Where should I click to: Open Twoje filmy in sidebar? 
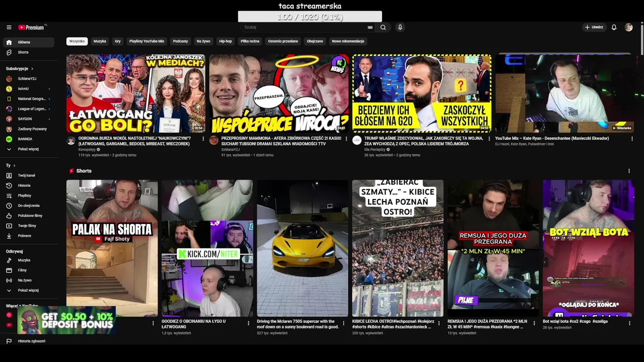click(x=28, y=226)
